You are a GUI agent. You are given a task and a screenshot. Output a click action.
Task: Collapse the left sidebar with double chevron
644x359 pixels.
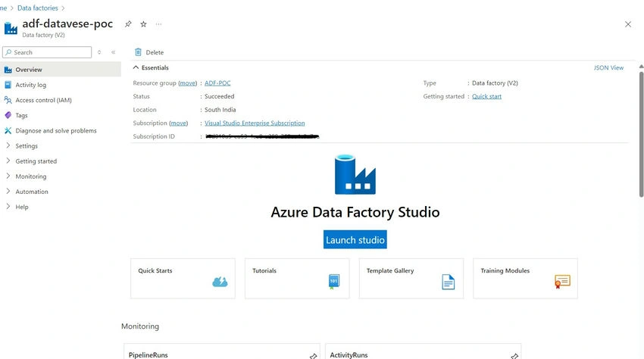(x=114, y=52)
